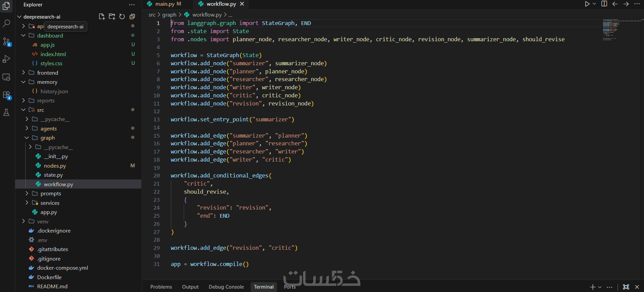Select the workflow.py editor tab

pyautogui.click(x=221, y=4)
